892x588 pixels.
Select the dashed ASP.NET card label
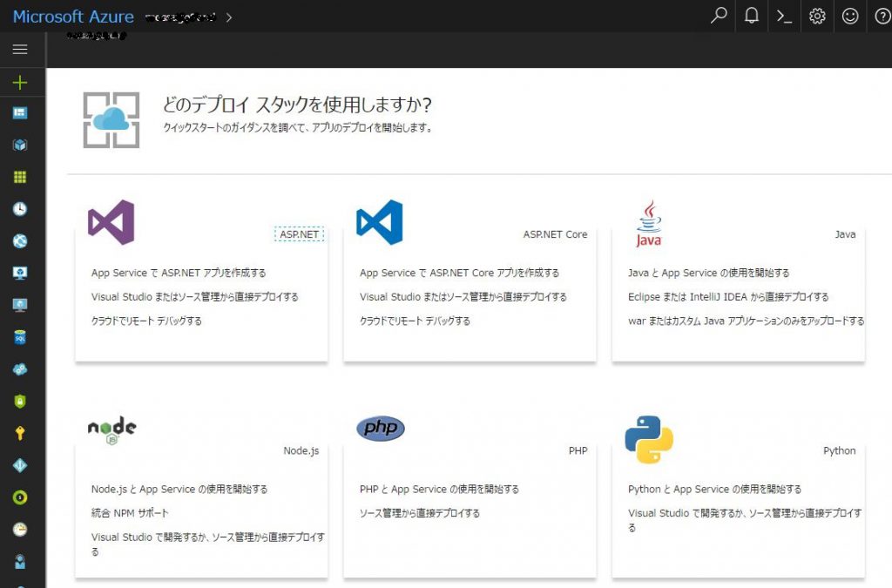(300, 233)
